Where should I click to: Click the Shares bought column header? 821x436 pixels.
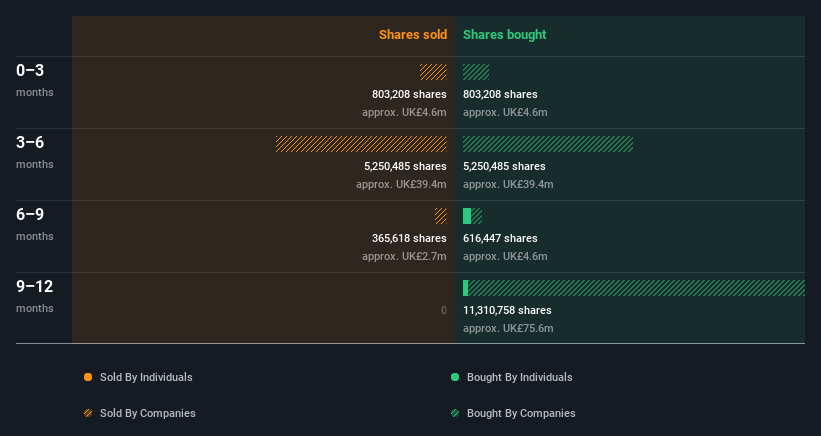[504, 35]
